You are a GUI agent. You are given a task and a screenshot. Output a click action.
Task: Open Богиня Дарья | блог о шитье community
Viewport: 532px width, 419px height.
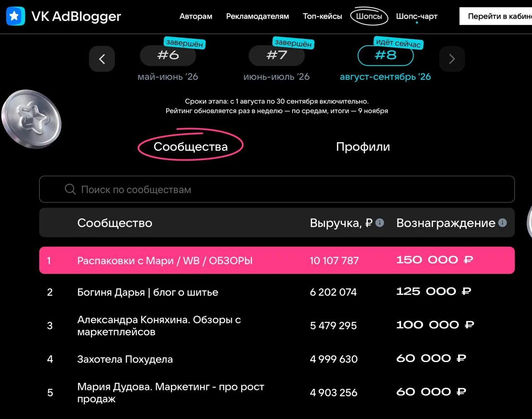[x=148, y=292]
